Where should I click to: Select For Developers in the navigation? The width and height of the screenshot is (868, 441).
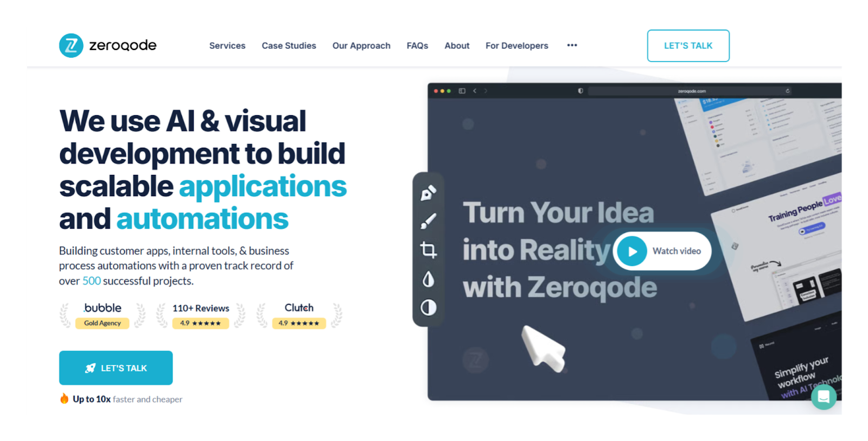click(x=517, y=46)
